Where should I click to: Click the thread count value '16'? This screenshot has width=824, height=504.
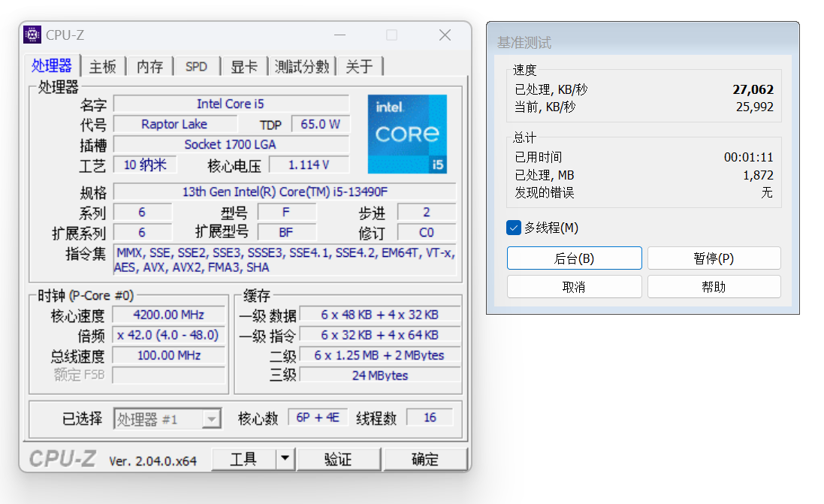(x=430, y=418)
